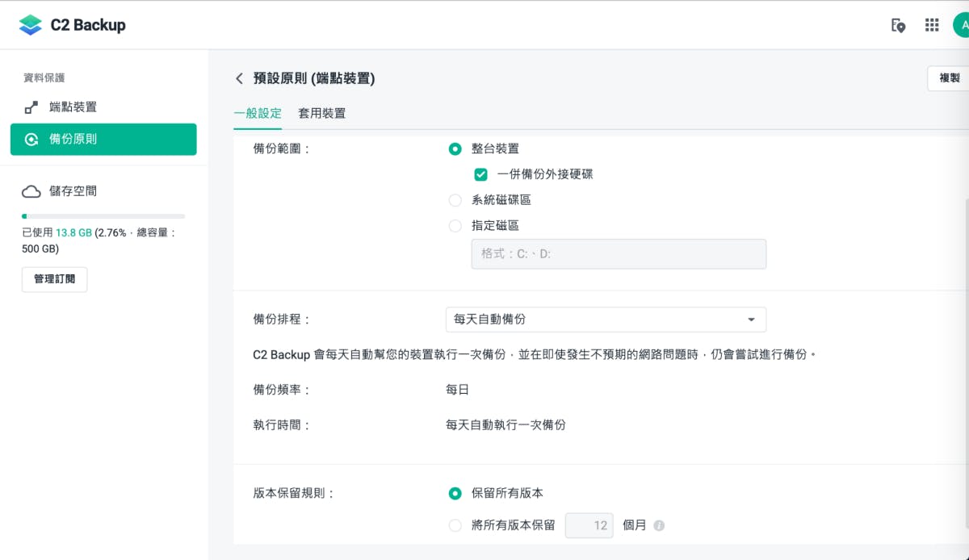Select the 系統磁碟區 radio option
The width and height of the screenshot is (969, 560).
click(455, 200)
